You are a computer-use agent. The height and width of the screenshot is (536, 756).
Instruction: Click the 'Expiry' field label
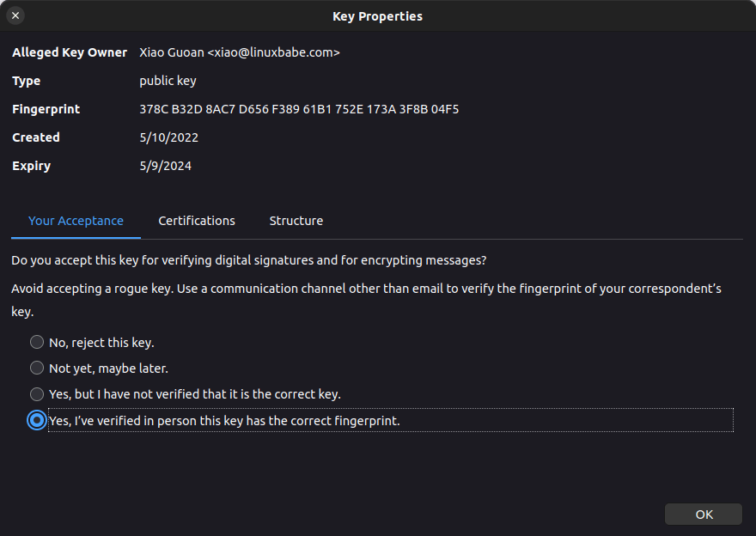click(32, 166)
